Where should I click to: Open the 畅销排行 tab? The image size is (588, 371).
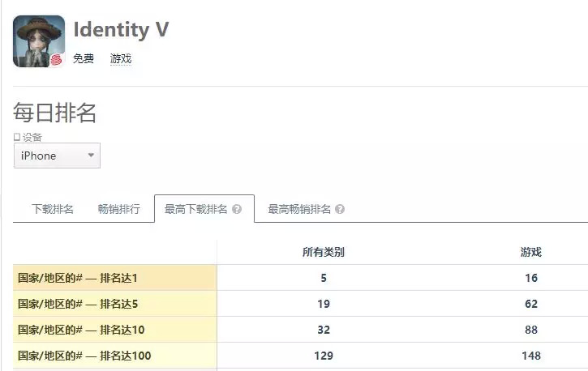point(118,209)
